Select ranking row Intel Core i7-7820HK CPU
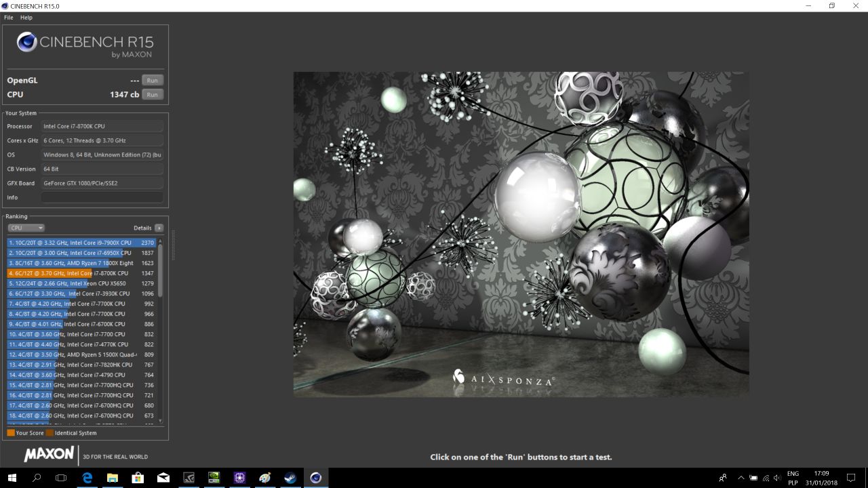868x488 pixels. 81,365
